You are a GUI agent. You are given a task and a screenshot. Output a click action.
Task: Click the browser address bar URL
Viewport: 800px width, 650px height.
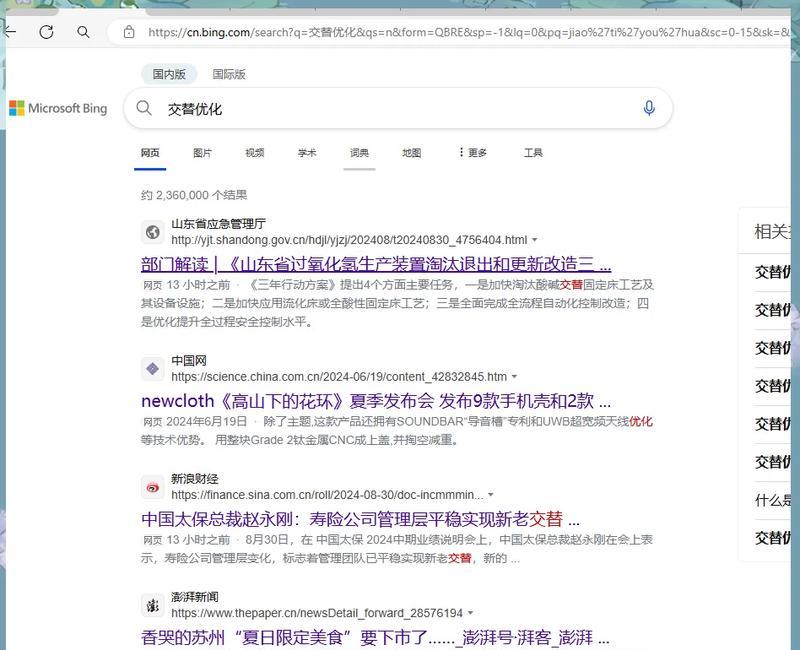[468, 32]
